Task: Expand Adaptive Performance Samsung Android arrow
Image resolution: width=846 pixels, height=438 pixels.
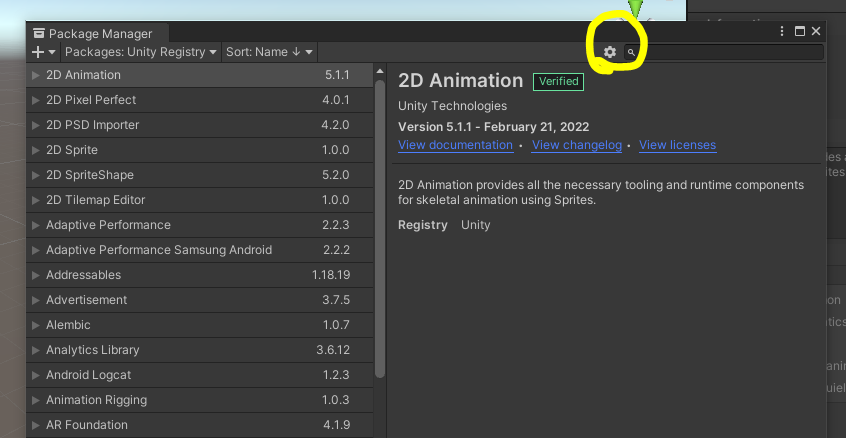Action: [36, 250]
